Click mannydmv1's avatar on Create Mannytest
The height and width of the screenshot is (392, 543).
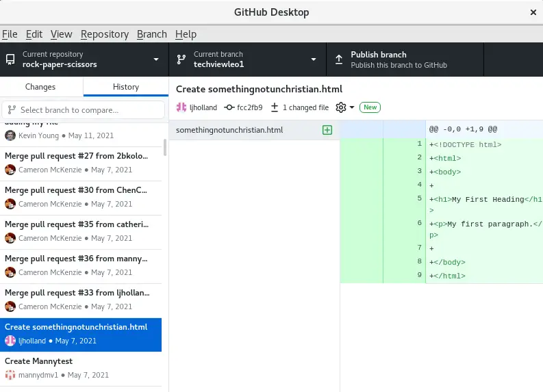[10, 375]
